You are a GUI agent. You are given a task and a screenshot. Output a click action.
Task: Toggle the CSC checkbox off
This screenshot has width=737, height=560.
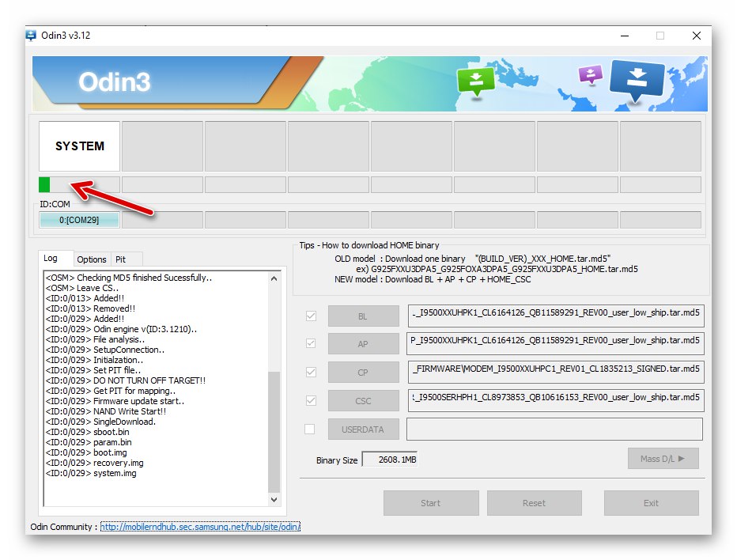pos(309,400)
